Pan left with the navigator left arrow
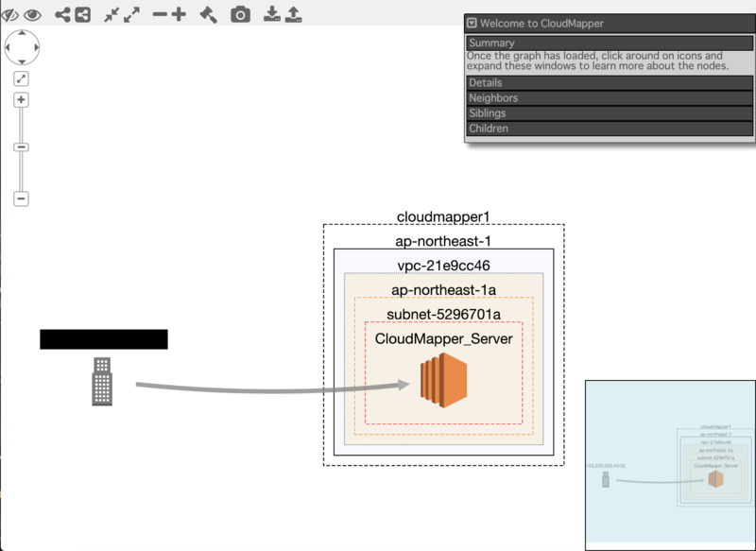This screenshot has width=756, height=551. (x=8, y=47)
